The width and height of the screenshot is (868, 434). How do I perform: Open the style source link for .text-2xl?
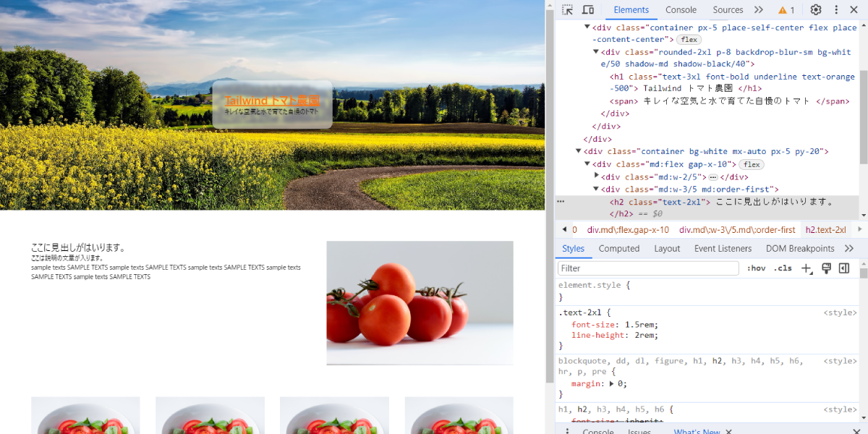840,312
